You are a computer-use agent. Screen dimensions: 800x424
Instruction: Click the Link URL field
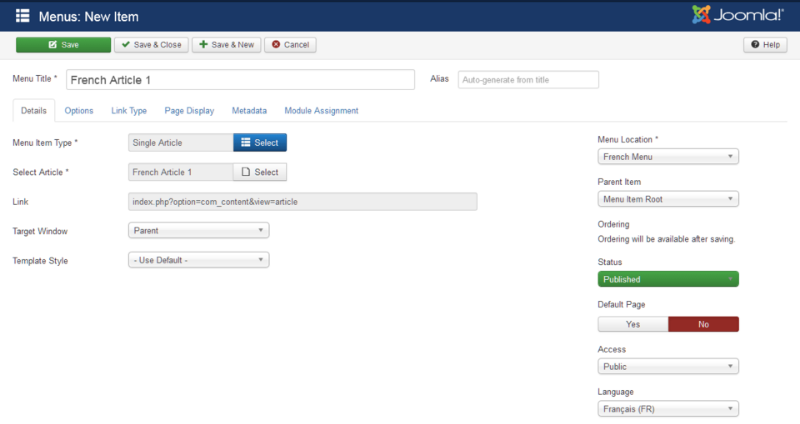pos(303,202)
